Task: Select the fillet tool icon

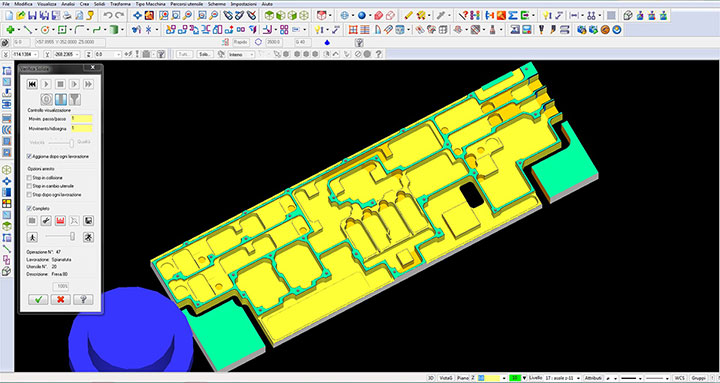Action: tap(79, 30)
